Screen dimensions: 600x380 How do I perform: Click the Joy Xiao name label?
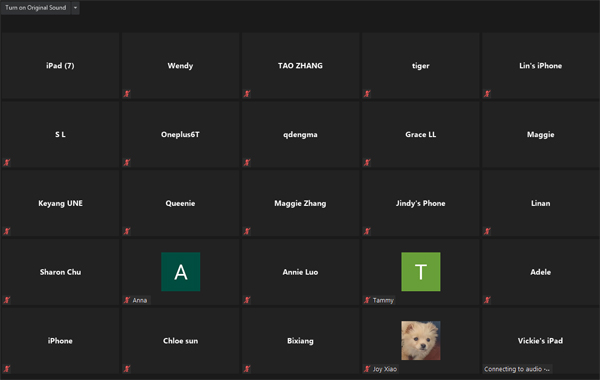coord(385,369)
